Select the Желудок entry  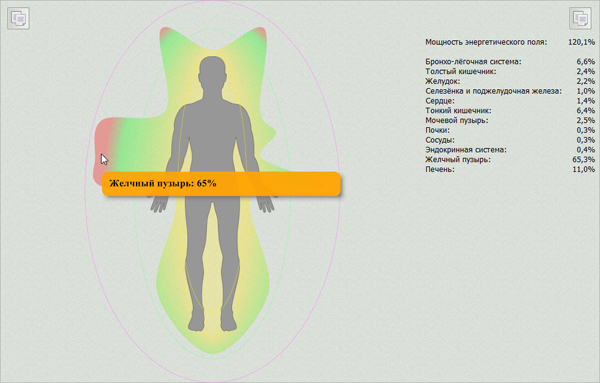pyautogui.click(x=510, y=81)
